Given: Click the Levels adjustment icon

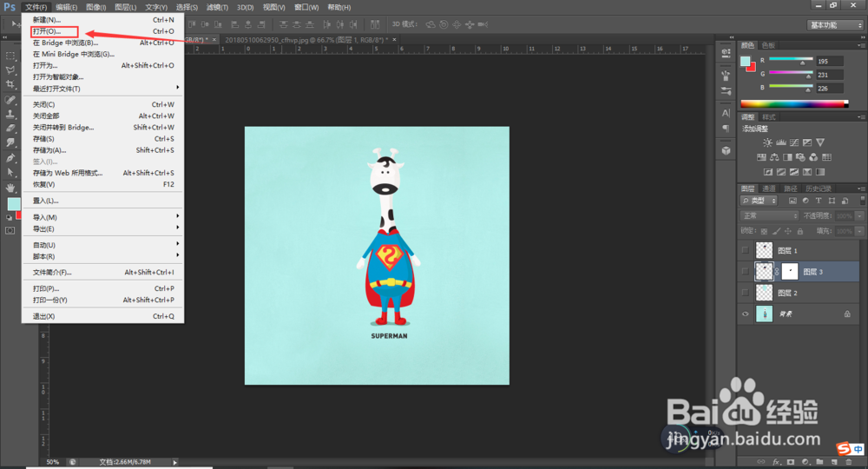Looking at the screenshot, I should click(780, 142).
